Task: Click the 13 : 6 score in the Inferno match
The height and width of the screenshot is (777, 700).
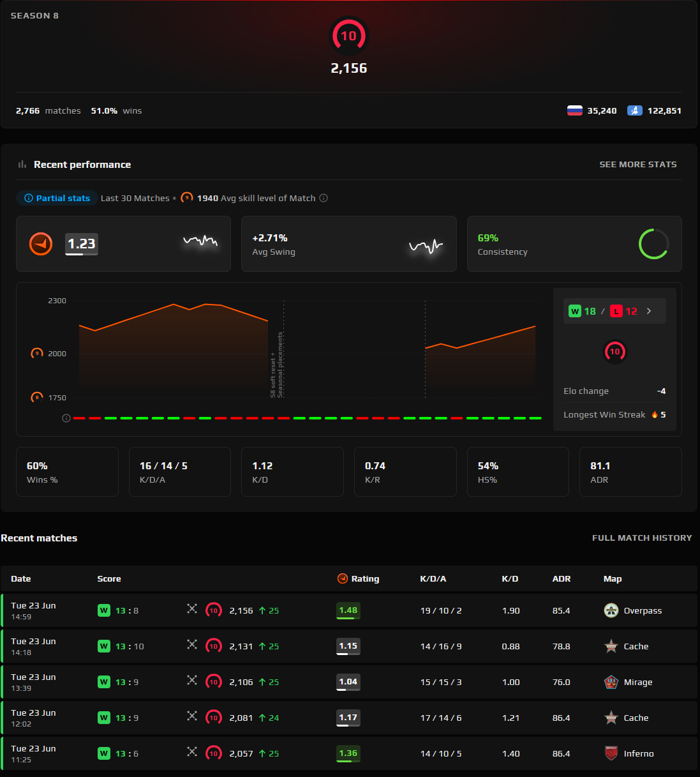Action: click(127, 754)
